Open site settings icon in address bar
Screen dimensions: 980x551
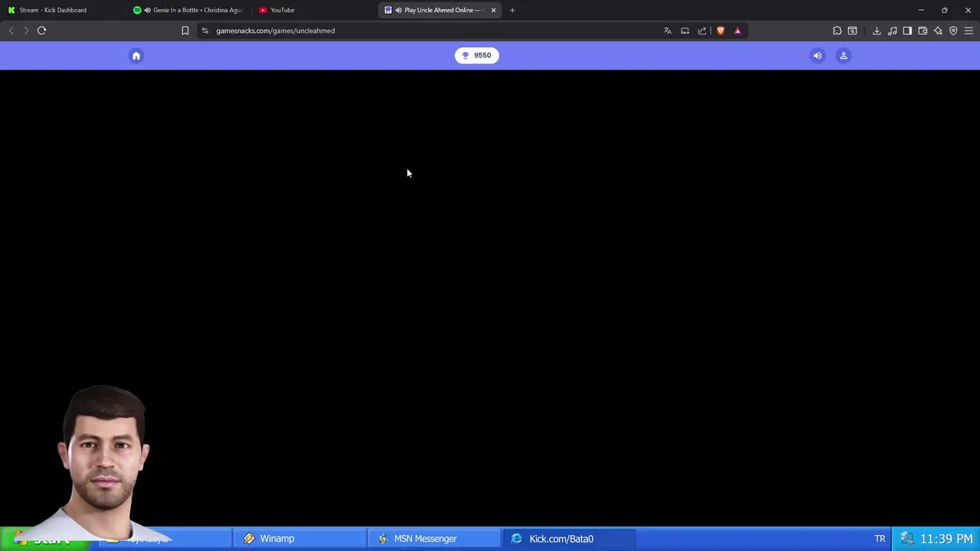pyautogui.click(x=204, y=31)
